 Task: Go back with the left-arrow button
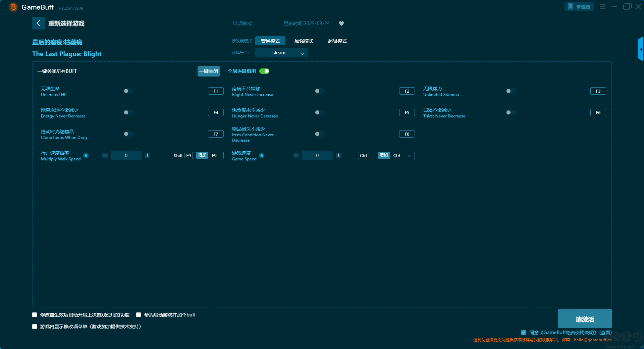[38, 23]
